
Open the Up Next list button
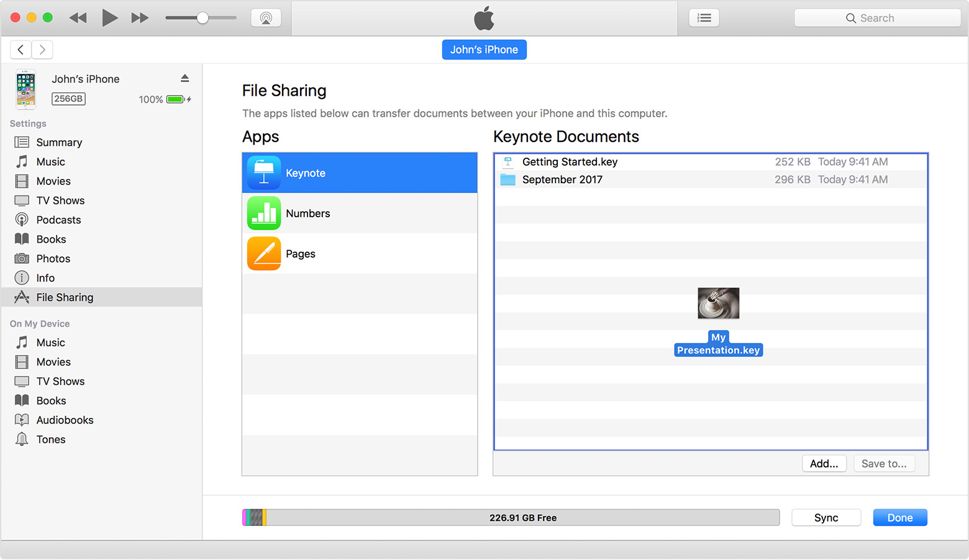[x=704, y=18]
